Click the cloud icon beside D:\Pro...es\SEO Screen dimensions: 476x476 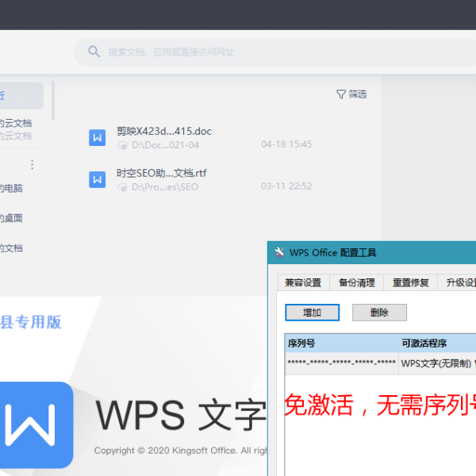click(122, 187)
